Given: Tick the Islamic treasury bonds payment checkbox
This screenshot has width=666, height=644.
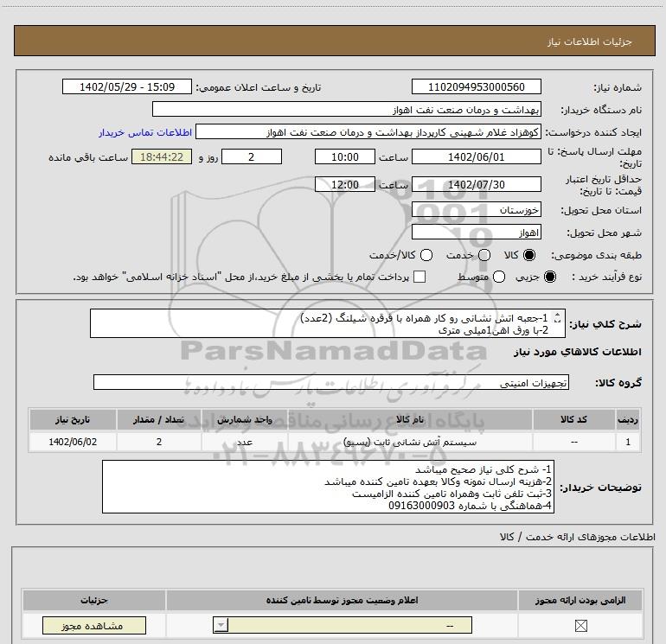Looking at the screenshot, I should 419,277.
